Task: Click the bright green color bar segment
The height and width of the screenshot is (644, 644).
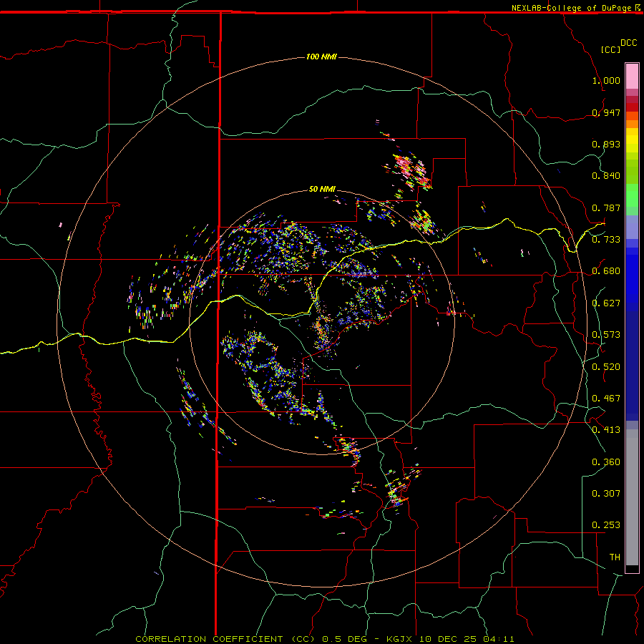Action: 632,195
